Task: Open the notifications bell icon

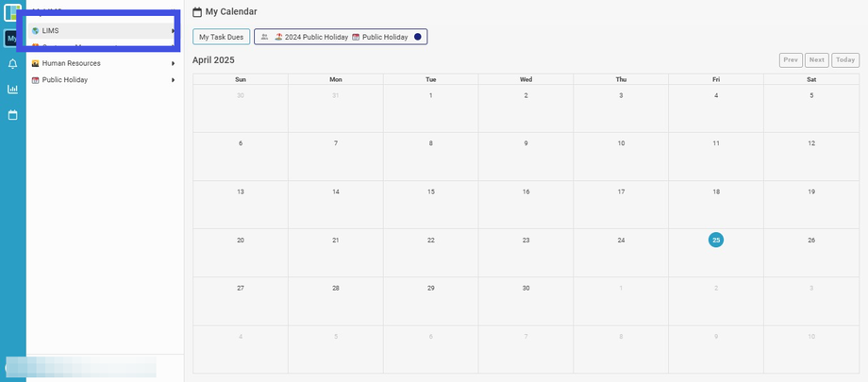Action: [12, 64]
